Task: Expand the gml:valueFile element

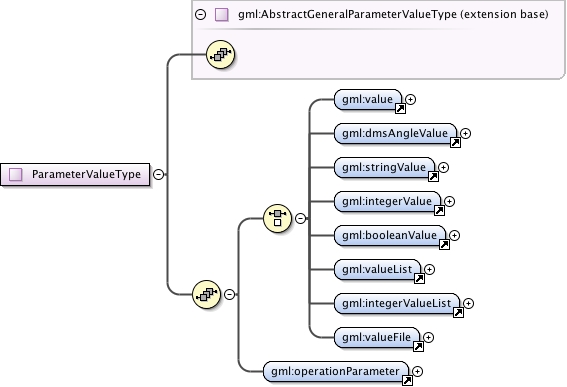Action: 428,337
